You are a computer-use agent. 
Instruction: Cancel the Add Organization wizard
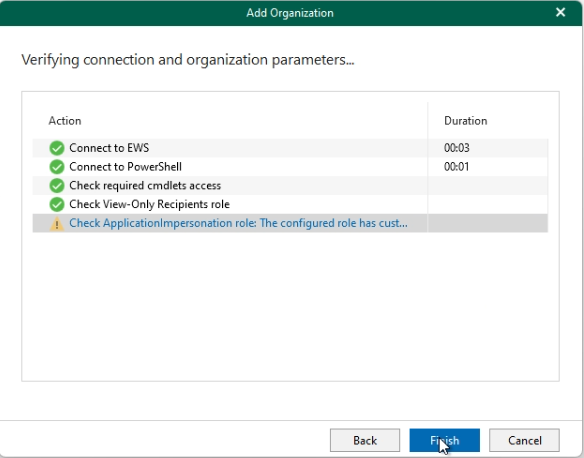[524, 440]
